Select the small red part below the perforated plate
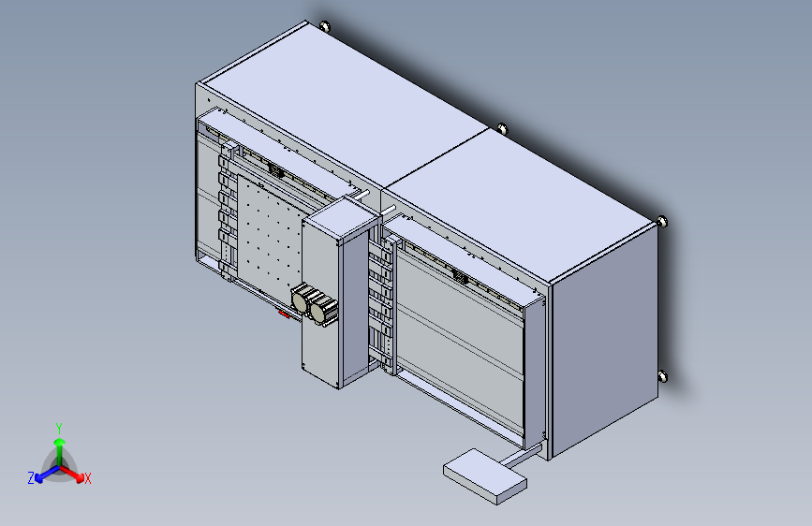This screenshot has height=526, width=812. tap(284, 314)
